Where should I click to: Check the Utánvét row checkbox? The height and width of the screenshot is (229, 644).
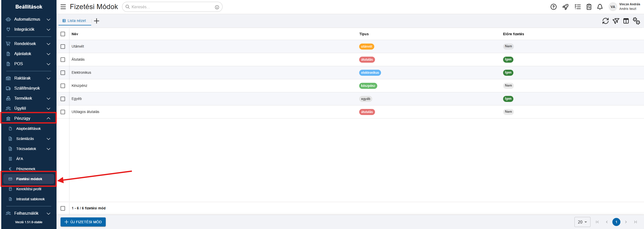tap(63, 47)
